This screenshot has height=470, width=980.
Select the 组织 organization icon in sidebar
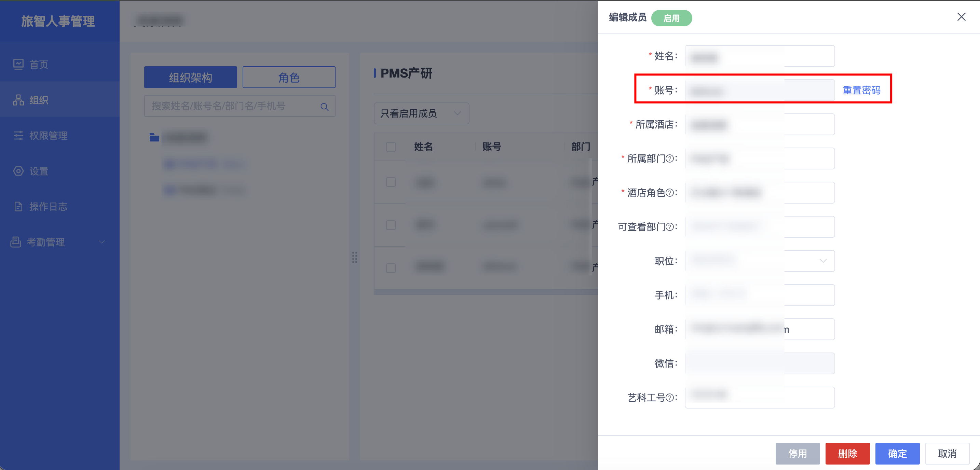(x=18, y=100)
